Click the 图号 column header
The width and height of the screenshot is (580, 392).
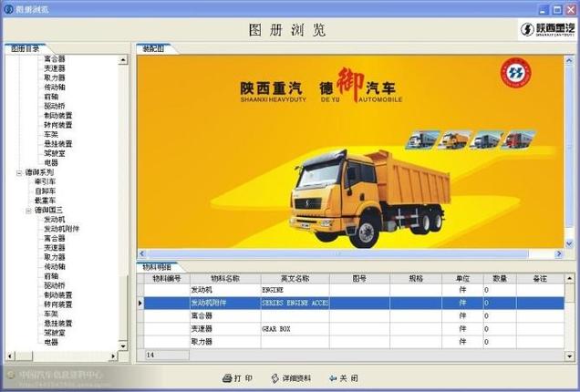click(x=359, y=278)
